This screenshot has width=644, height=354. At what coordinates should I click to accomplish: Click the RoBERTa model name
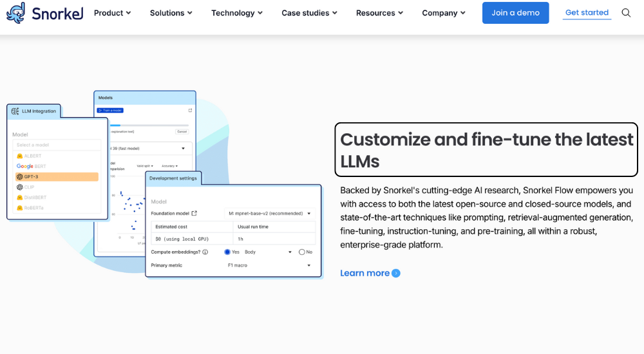[33, 208]
